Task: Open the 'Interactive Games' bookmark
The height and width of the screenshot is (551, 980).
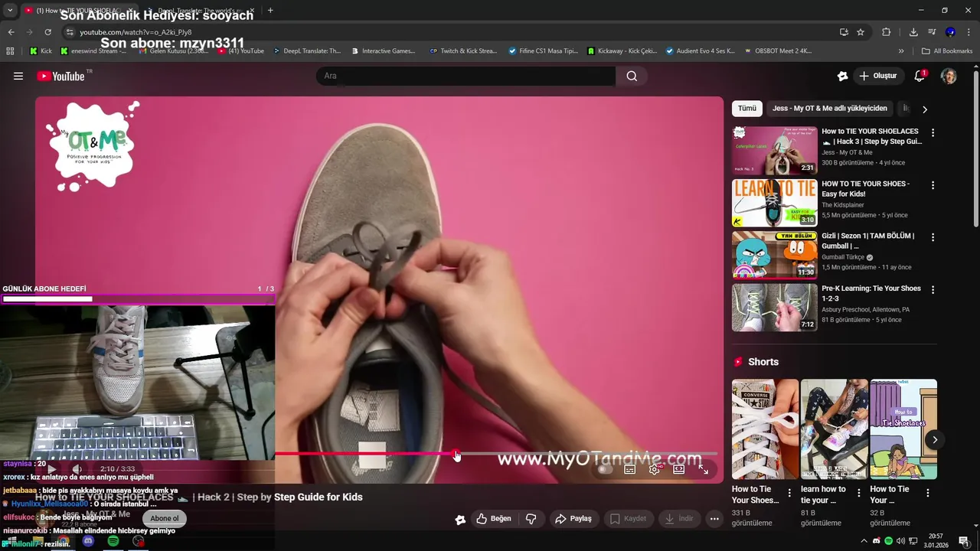Action: click(x=383, y=51)
